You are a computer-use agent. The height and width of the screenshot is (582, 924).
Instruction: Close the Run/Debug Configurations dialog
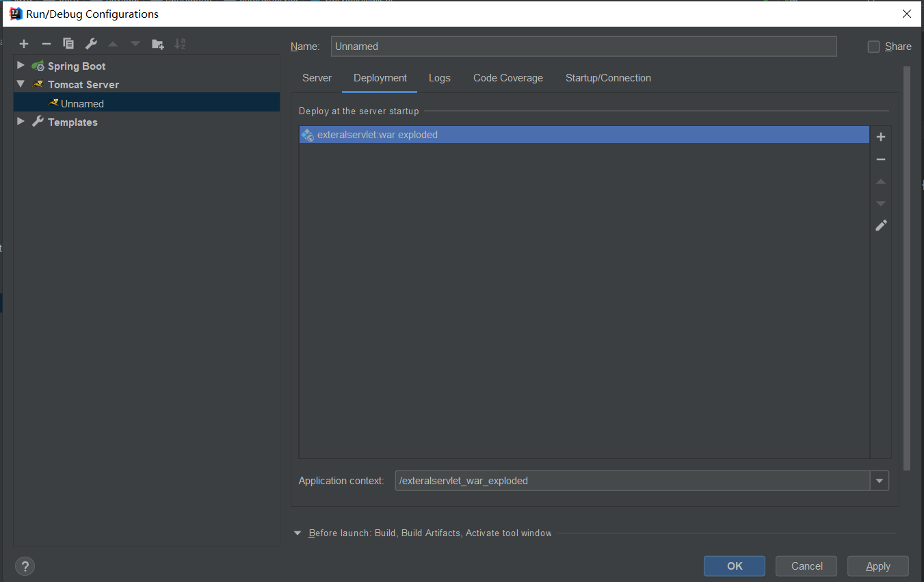point(907,14)
